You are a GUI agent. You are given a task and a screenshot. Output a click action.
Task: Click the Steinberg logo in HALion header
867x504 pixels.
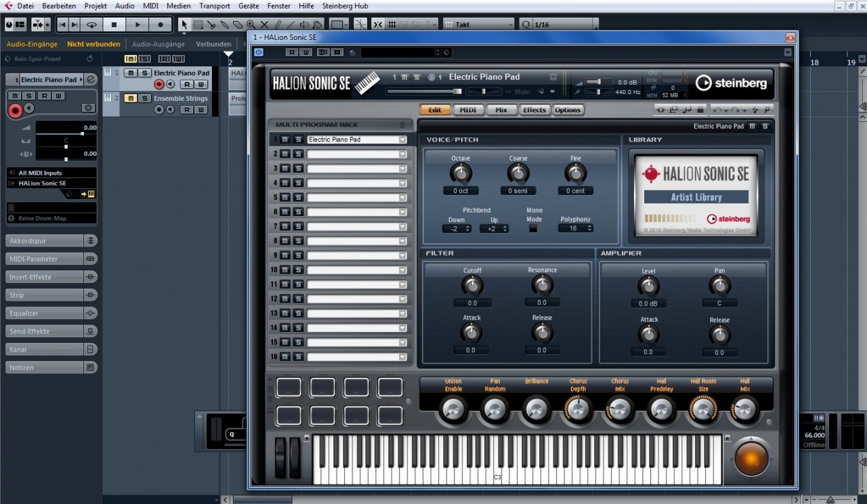pos(732,83)
